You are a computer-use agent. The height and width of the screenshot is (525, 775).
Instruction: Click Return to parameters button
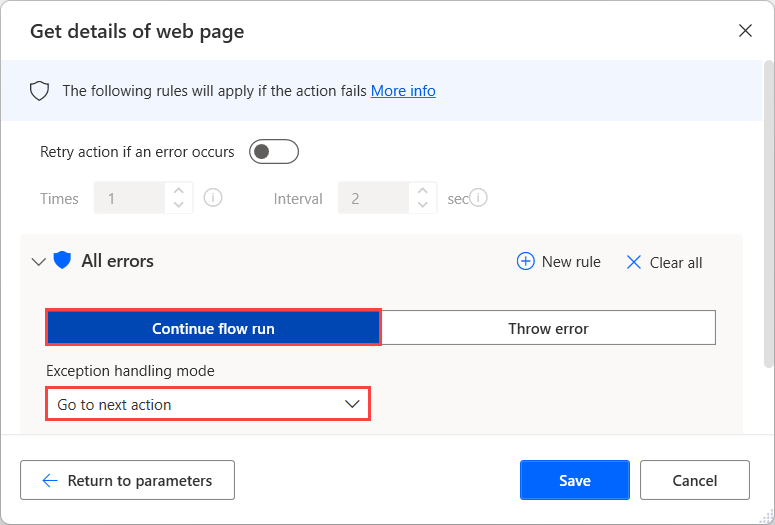tap(128, 480)
